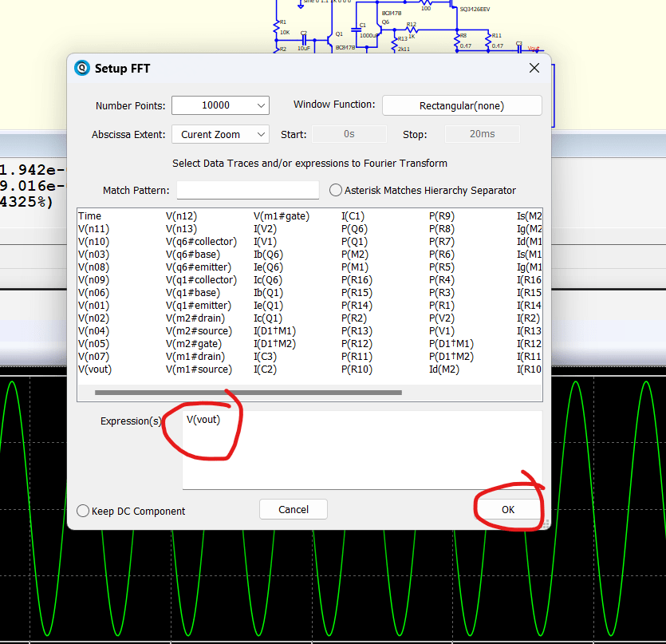Open the Window Function selector
Image resolution: width=666 pixels, height=644 pixels.
(462, 105)
